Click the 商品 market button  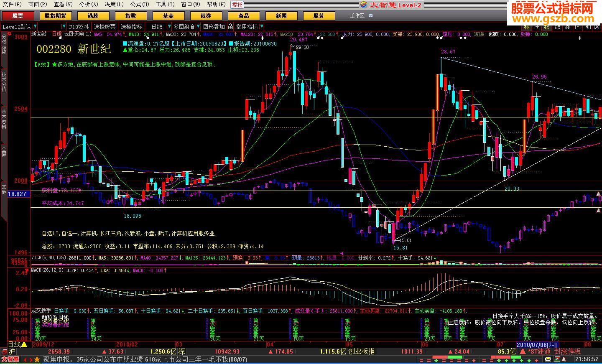[x=244, y=16]
